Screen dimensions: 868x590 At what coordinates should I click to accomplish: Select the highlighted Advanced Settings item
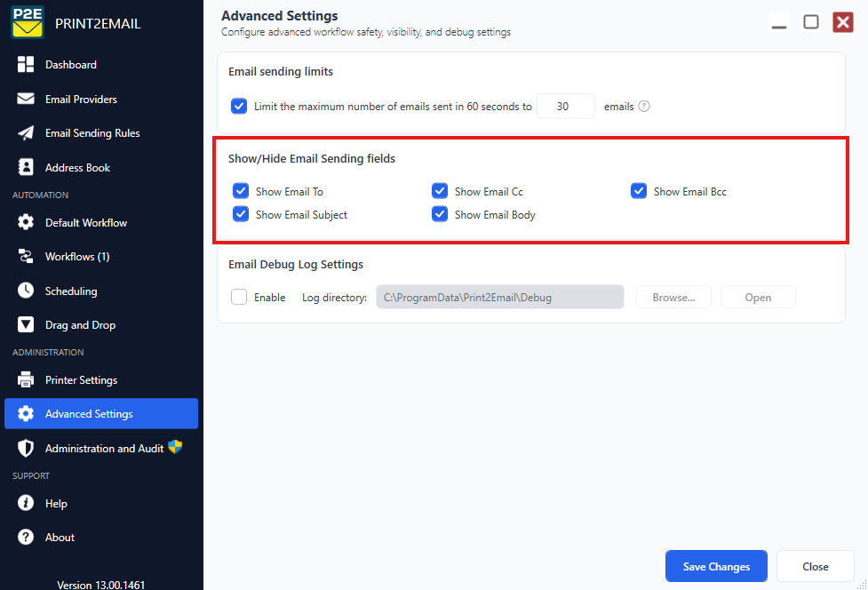tap(101, 413)
